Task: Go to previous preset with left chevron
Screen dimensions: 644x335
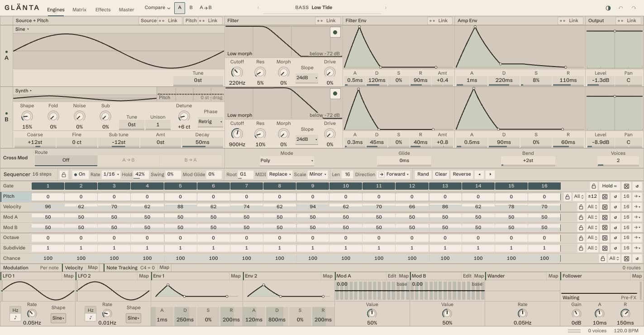Action: point(258,8)
